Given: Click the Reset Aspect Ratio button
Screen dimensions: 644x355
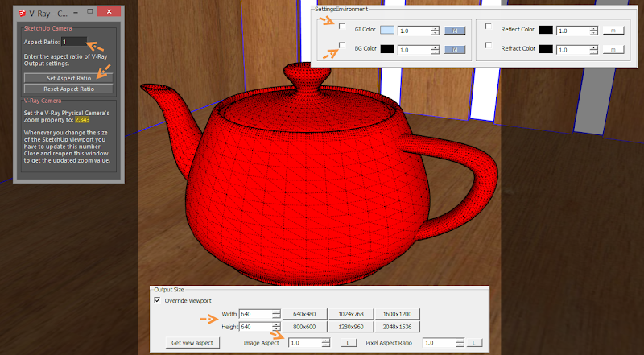Looking at the screenshot, I should coord(68,89).
